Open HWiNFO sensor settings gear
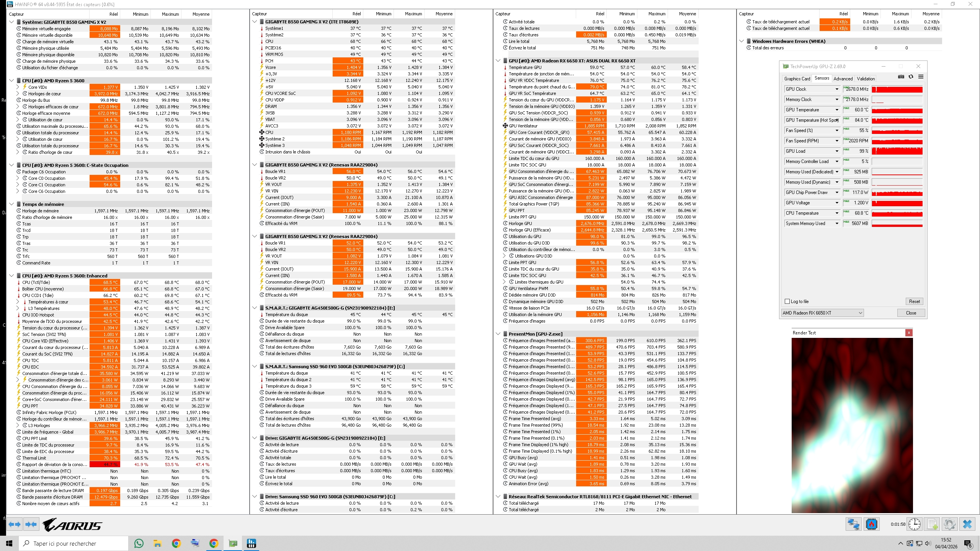This screenshot has width=980, height=551. [949, 524]
